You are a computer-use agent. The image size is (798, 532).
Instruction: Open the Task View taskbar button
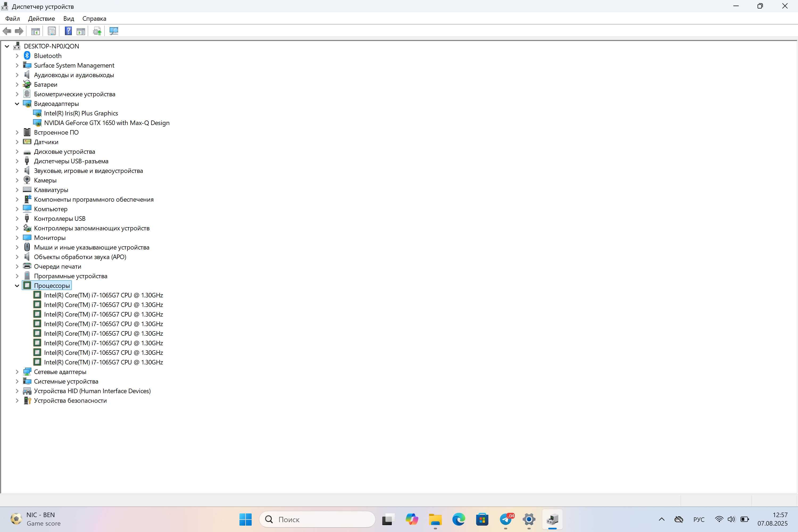[x=388, y=519]
